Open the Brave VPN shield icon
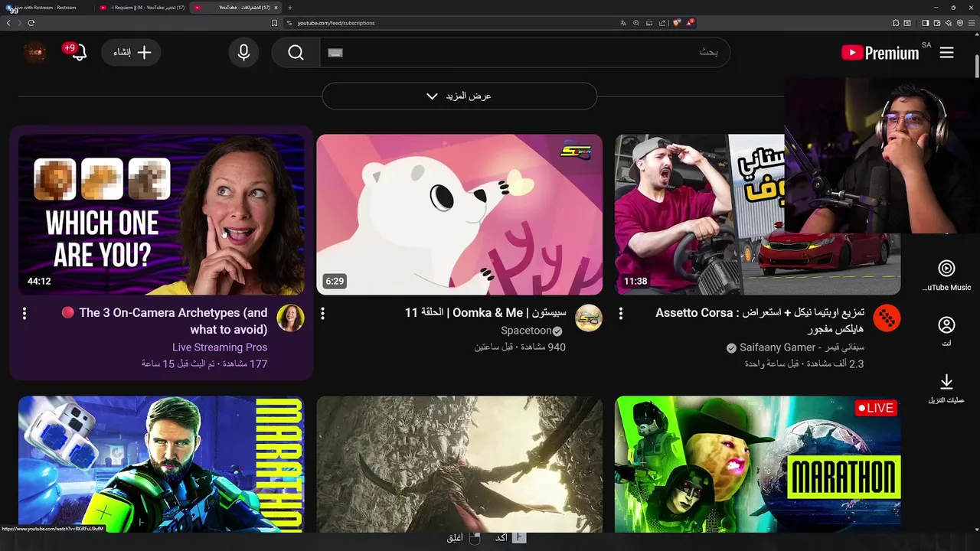 tap(960, 23)
